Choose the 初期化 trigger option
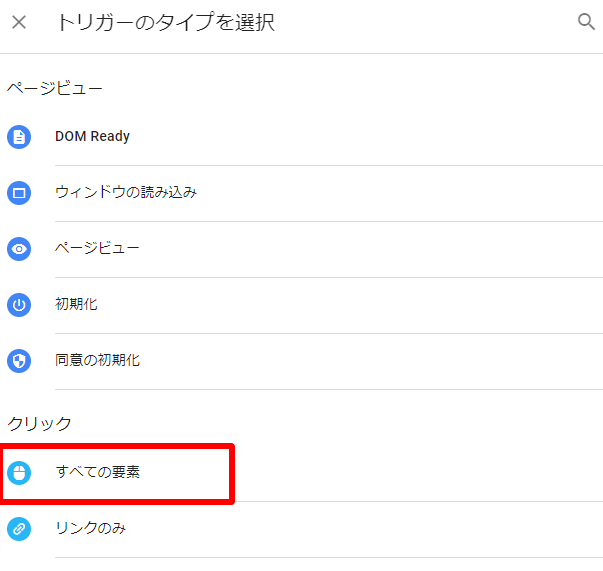 pyautogui.click(x=76, y=304)
